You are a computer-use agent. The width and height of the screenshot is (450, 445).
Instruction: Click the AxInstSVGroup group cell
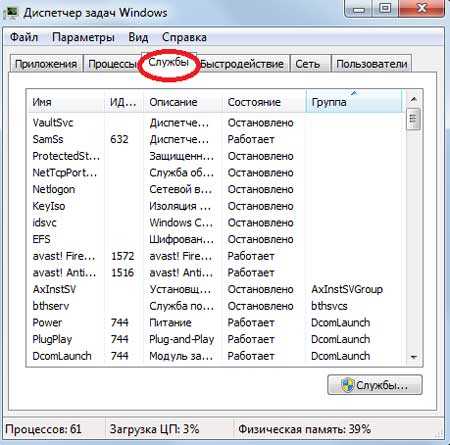[347, 289]
